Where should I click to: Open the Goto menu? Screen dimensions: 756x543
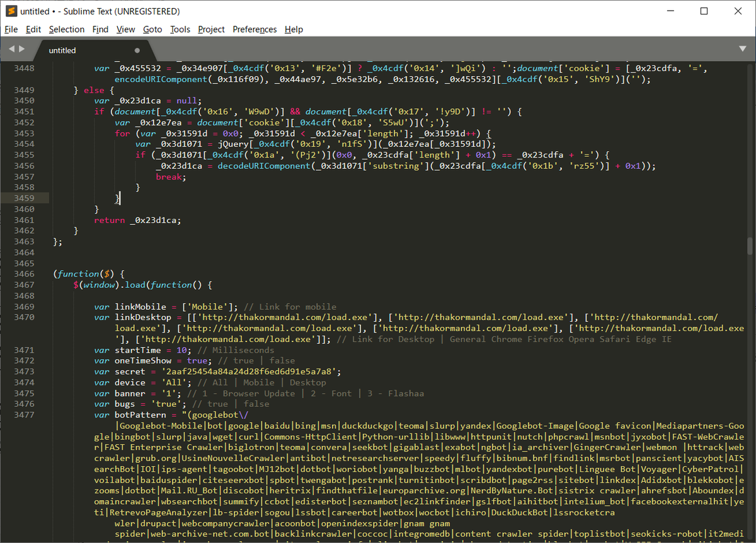point(152,29)
